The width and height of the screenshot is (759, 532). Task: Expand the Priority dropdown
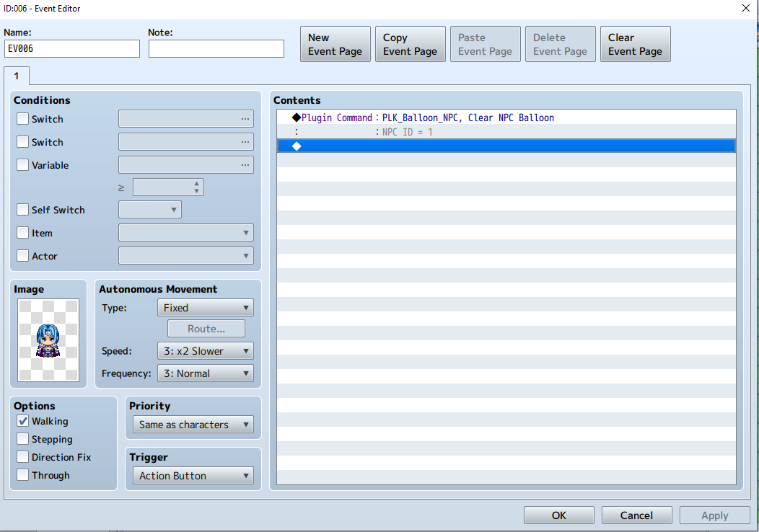point(193,425)
